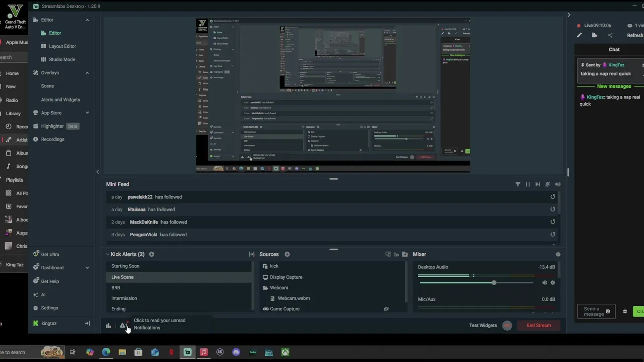This screenshot has height=362, width=644.
Task: Open Alerts and Widgets page
Action: tap(60, 100)
